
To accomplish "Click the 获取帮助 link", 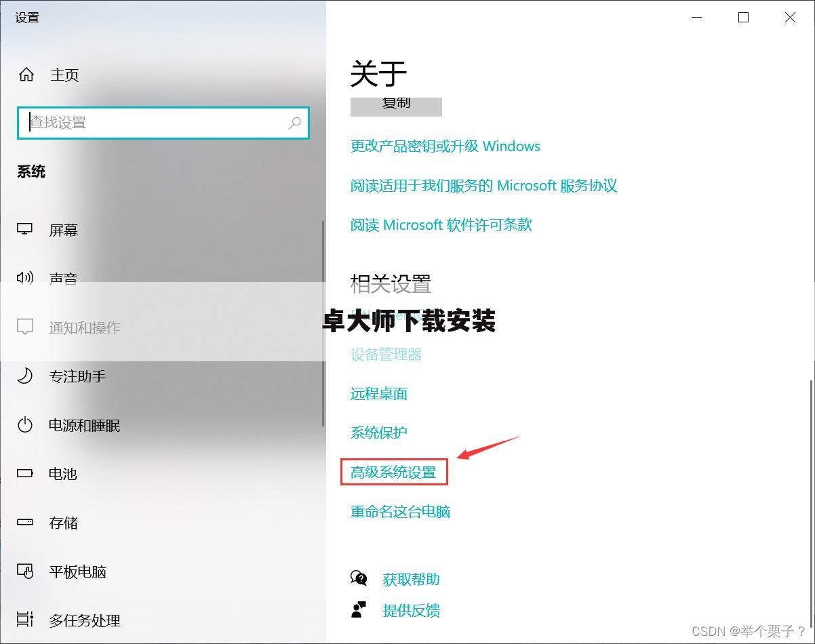I will tap(412, 579).
